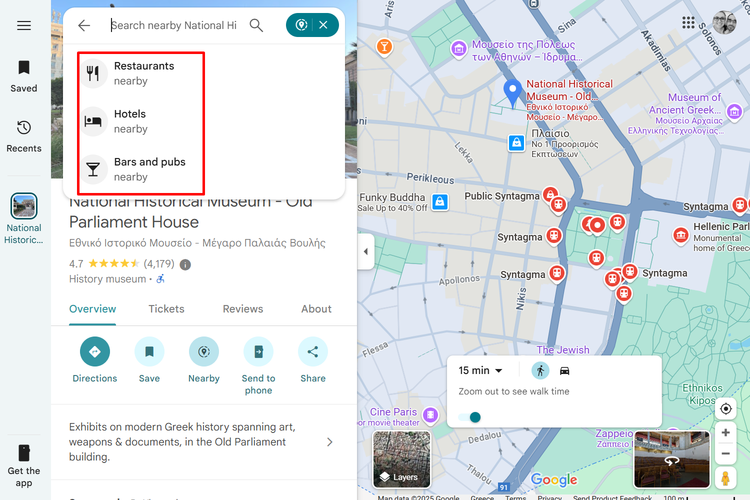
Task: Click the National Historical Museum blue pin
Action: point(513,93)
